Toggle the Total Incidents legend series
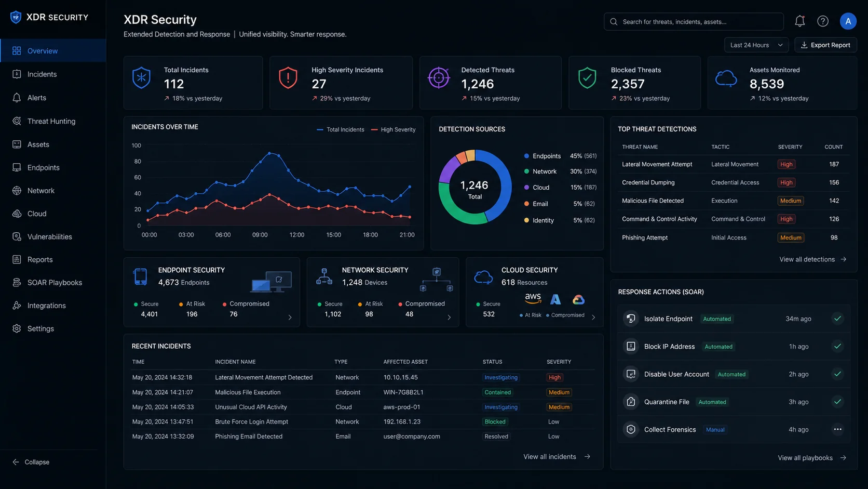868x489 pixels. pyautogui.click(x=340, y=129)
